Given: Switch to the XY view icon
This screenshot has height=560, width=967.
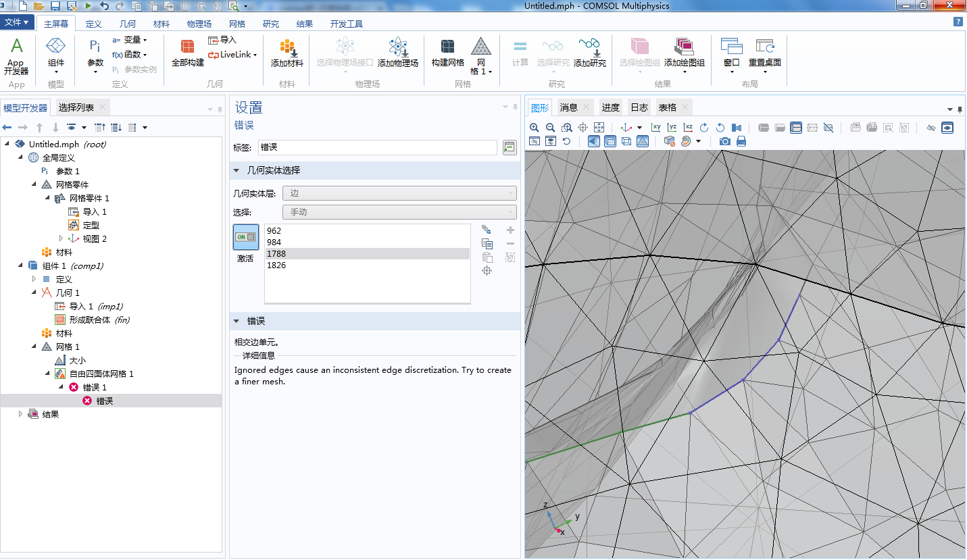Looking at the screenshot, I should pos(655,128).
